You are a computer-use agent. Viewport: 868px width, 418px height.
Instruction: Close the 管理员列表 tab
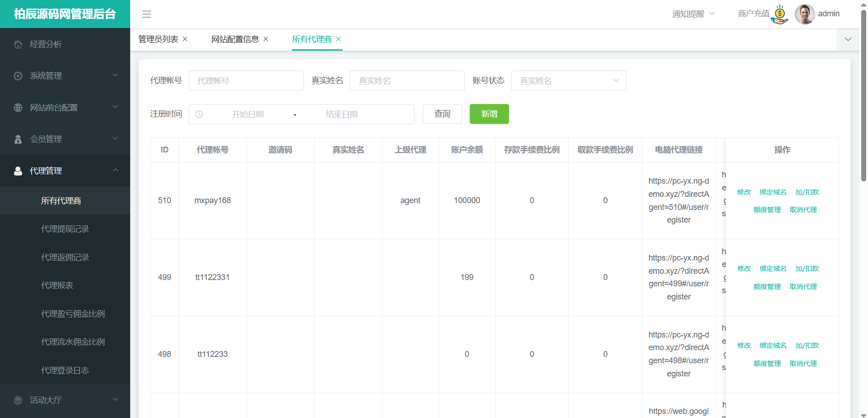pyautogui.click(x=185, y=39)
